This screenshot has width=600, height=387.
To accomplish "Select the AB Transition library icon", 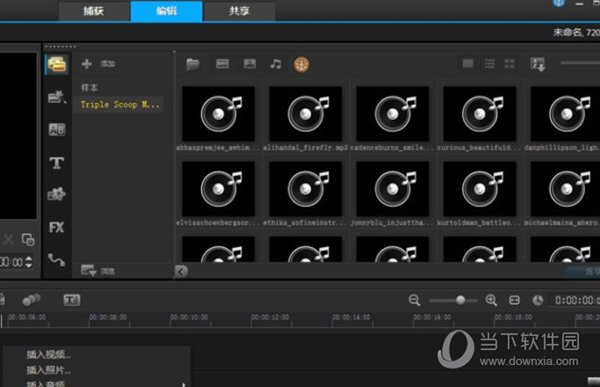I will (x=57, y=130).
